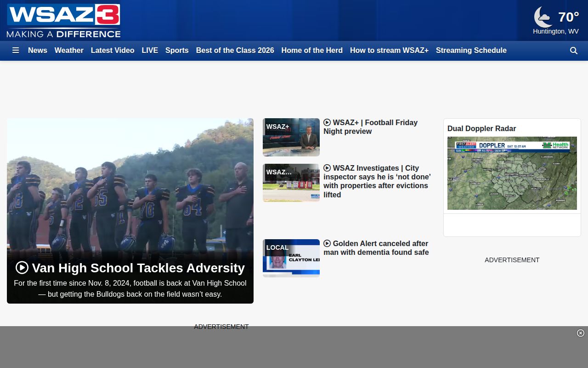
Task: Play icon beside the Van High School headline
Action: pos(22,268)
